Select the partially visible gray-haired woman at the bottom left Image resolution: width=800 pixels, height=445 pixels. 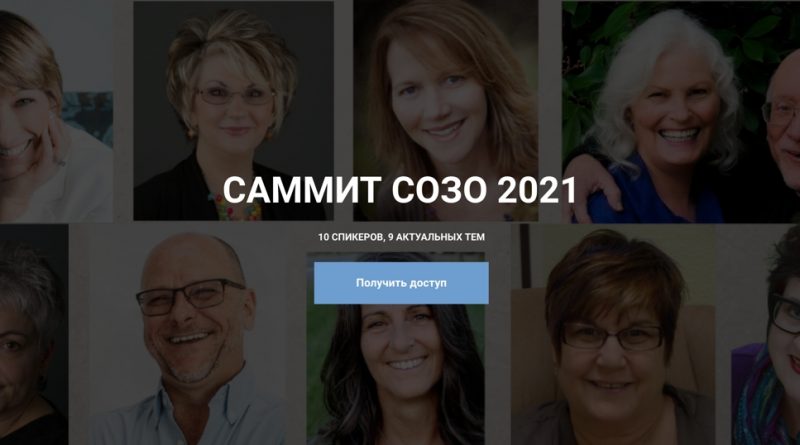[x=32, y=342]
